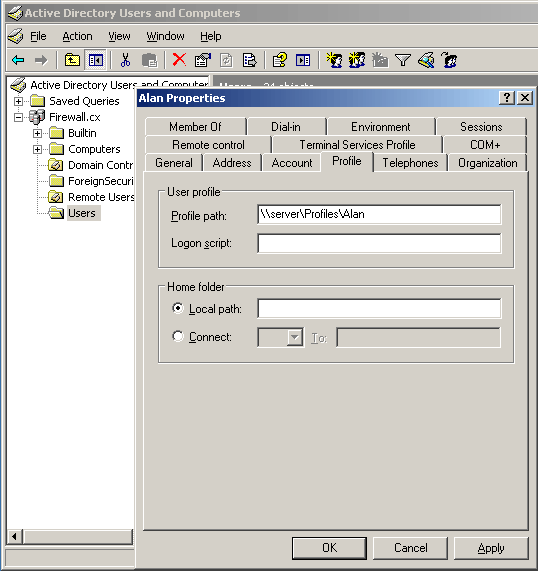The width and height of the screenshot is (538, 571).
Task: Click the Refresh toolbar icon
Action: tap(226, 60)
